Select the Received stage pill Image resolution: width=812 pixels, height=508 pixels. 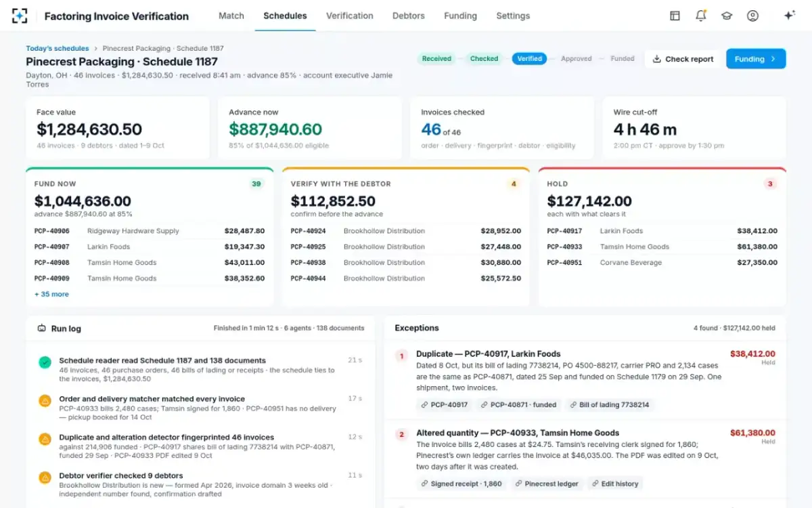(436, 59)
